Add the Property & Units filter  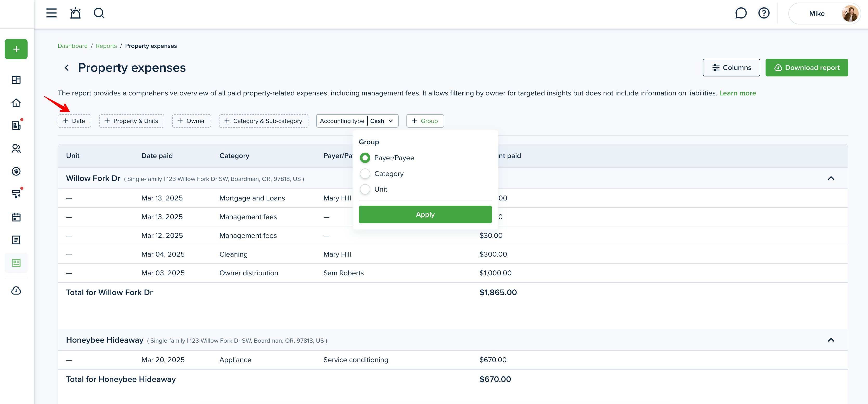pos(132,121)
